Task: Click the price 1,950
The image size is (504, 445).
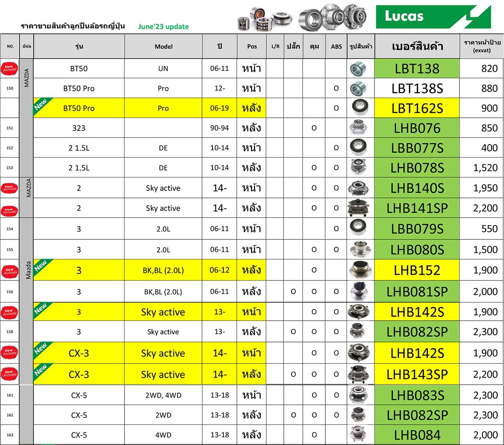Action: coord(485,188)
